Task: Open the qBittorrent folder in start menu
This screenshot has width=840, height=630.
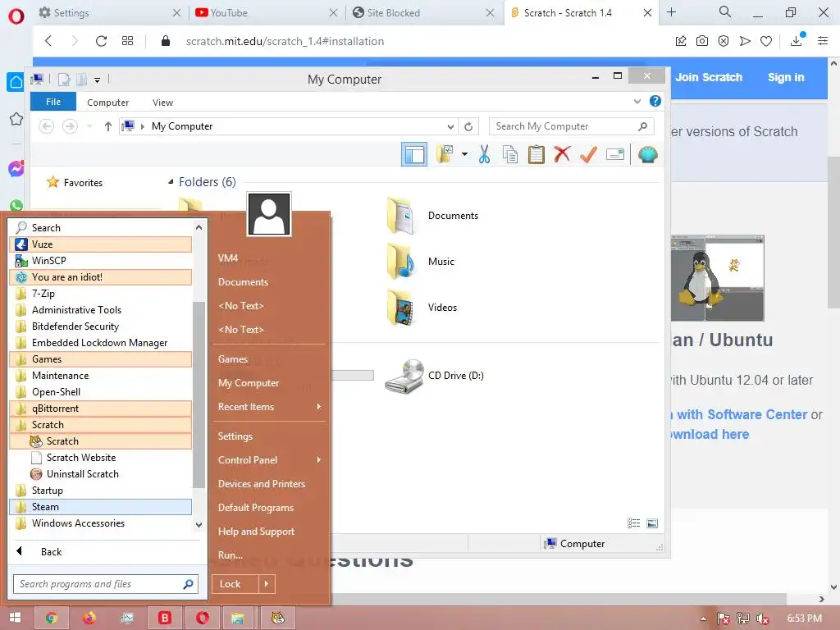Action: coord(100,409)
